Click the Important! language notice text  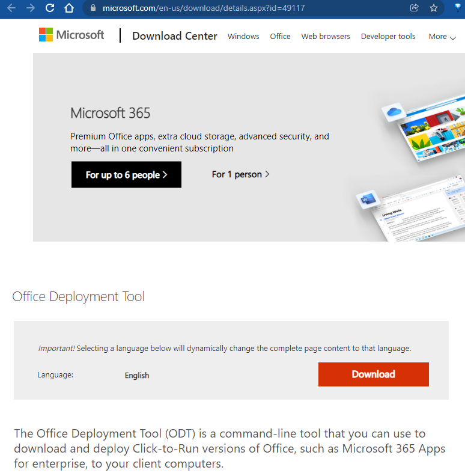coord(225,348)
